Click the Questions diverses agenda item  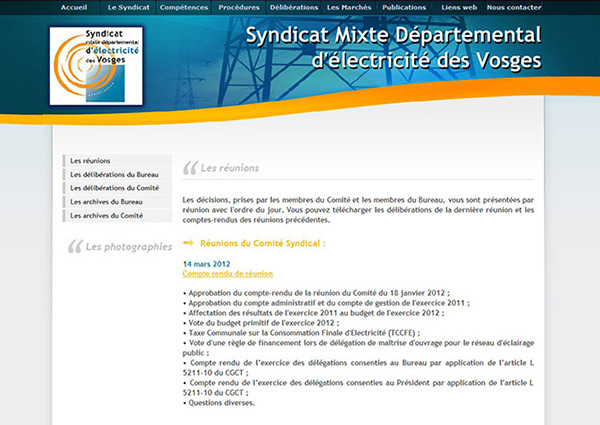219,403
